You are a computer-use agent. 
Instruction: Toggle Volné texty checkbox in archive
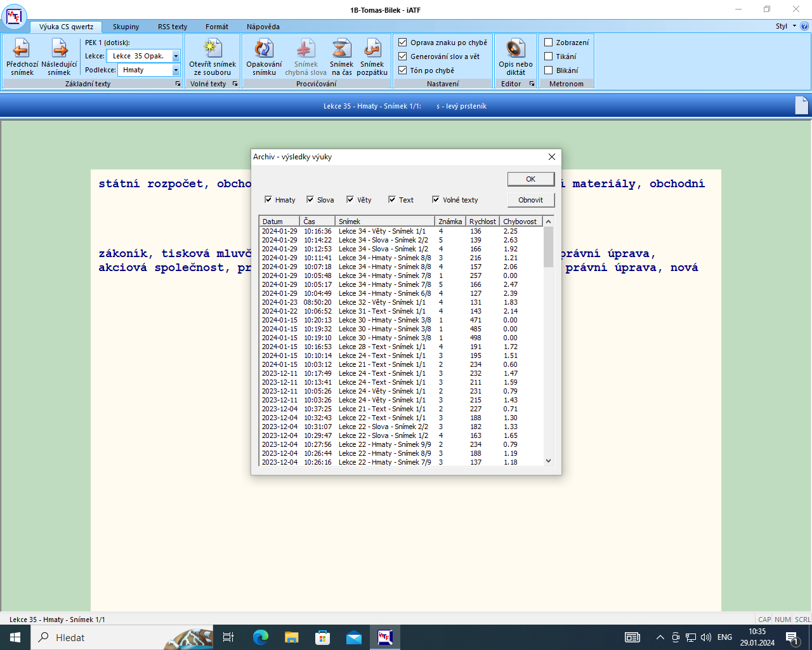(x=436, y=199)
